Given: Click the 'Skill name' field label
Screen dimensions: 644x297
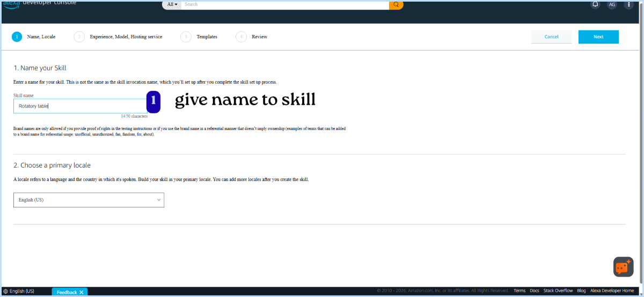Looking at the screenshot, I should pyautogui.click(x=24, y=95).
